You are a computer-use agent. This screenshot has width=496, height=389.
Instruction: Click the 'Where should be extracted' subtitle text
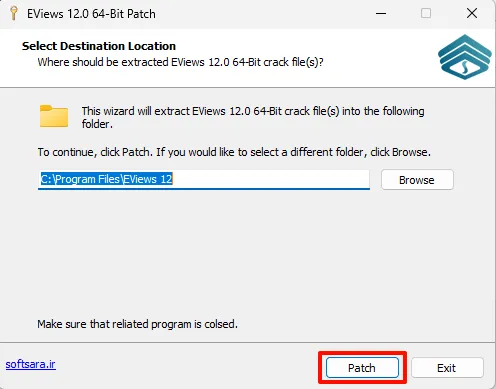click(180, 62)
